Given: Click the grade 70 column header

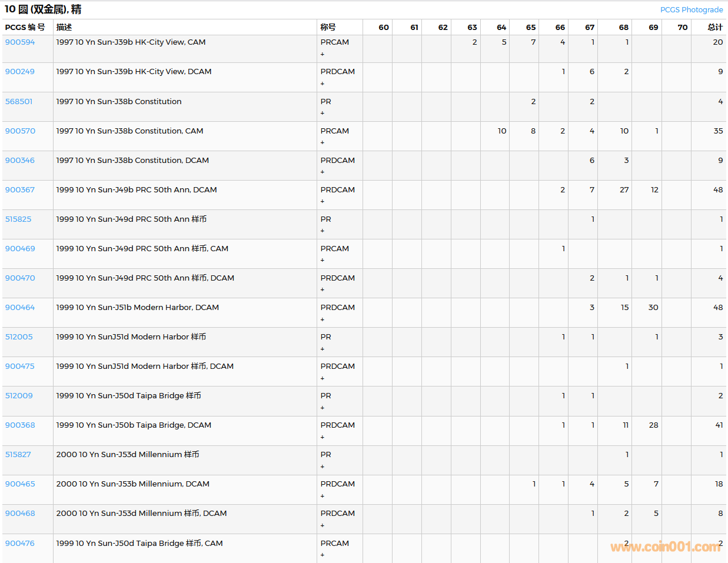Looking at the screenshot, I should point(682,27).
